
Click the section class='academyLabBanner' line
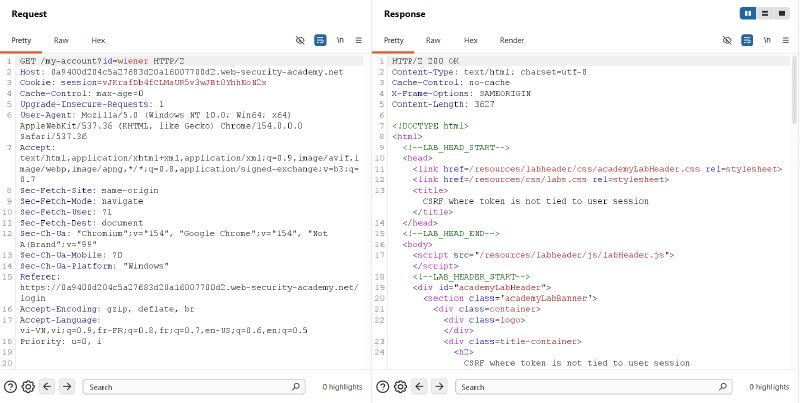coord(510,298)
